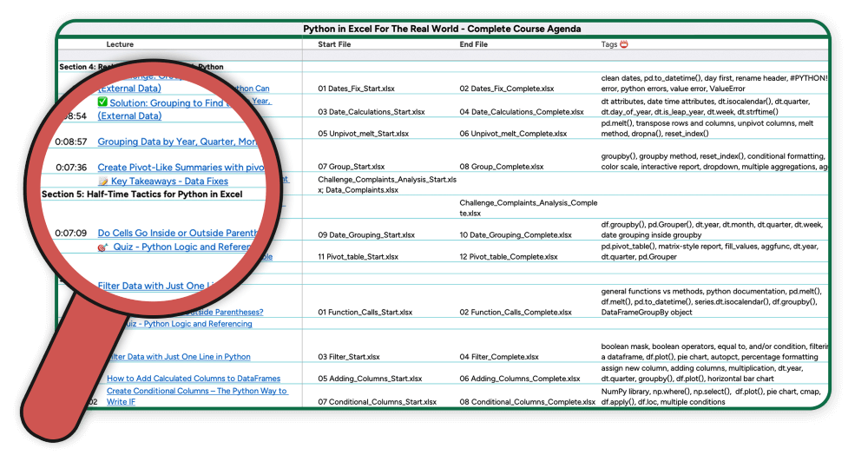The width and height of the screenshot is (868, 455).
Task: Click the notepad icon beside Key Takeaways
Action: (x=103, y=181)
